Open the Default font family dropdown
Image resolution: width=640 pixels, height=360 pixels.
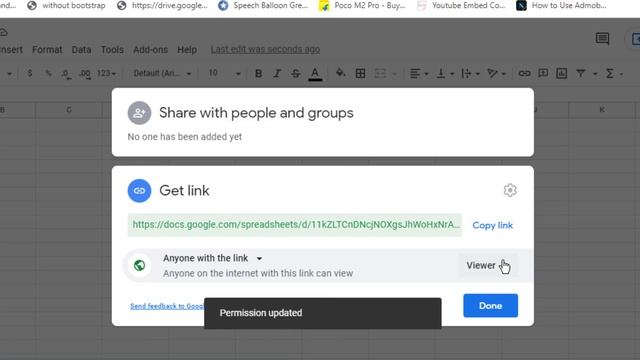(162, 73)
